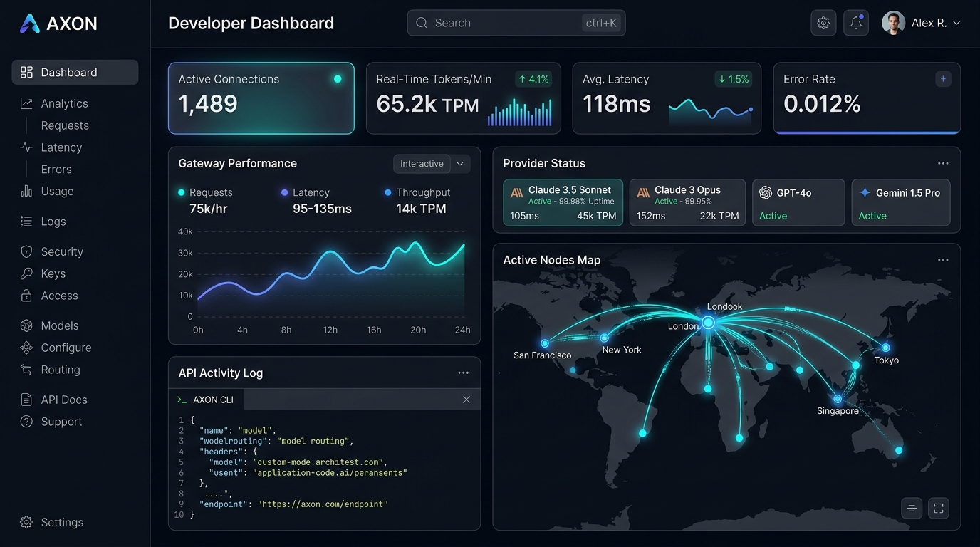Open Errors sub-item in sidebar
Image resolution: width=980 pixels, height=547 pixels.
click(x=56, y=170)
